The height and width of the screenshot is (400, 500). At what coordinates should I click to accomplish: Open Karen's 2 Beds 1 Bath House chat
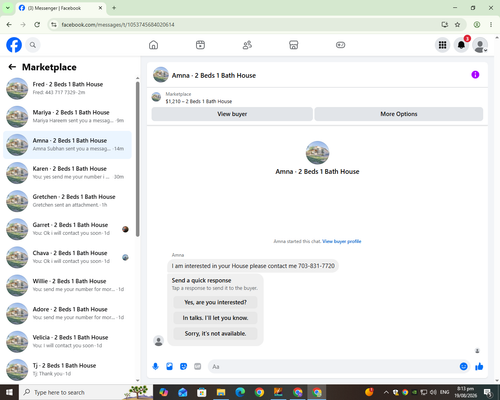tap(67, 173)
